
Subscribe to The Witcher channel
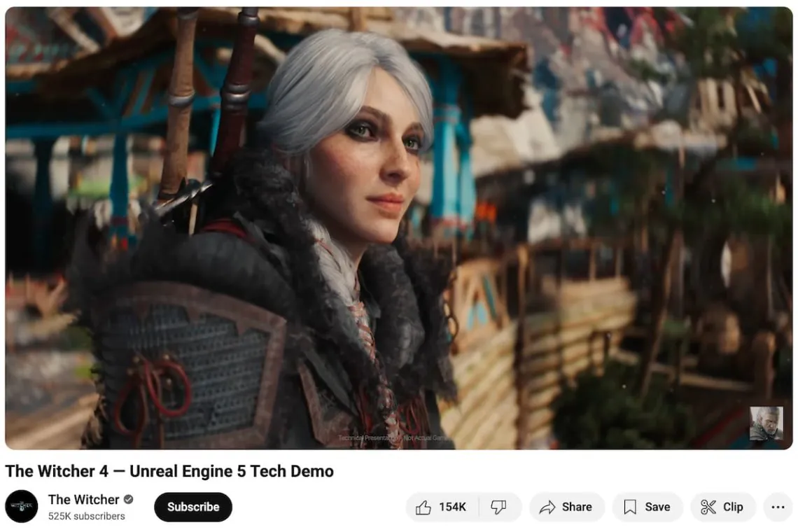[x=193, y=507]
